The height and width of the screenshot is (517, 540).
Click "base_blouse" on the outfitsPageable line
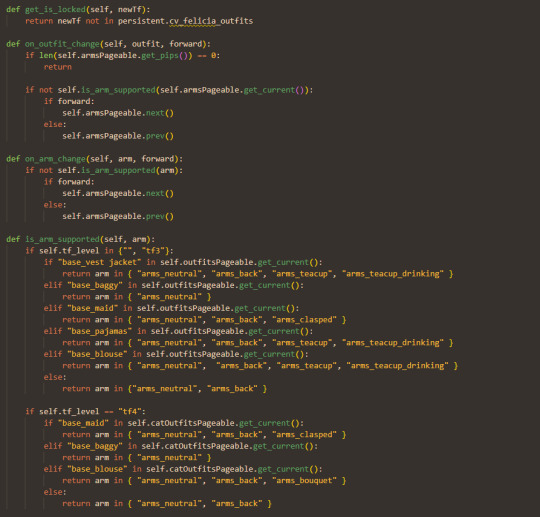point(97,354)
